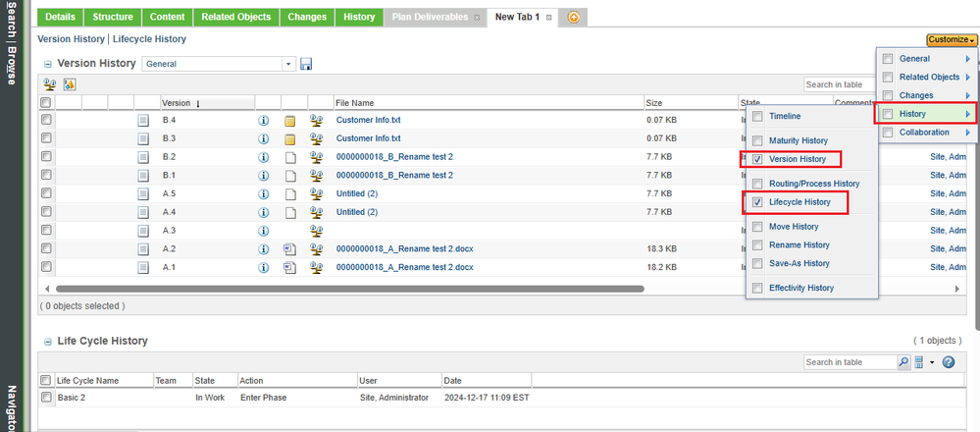Viewport: 980px width, 432px height.
Task: Open the Plan Deliverables tab
Action: point(430,18)
